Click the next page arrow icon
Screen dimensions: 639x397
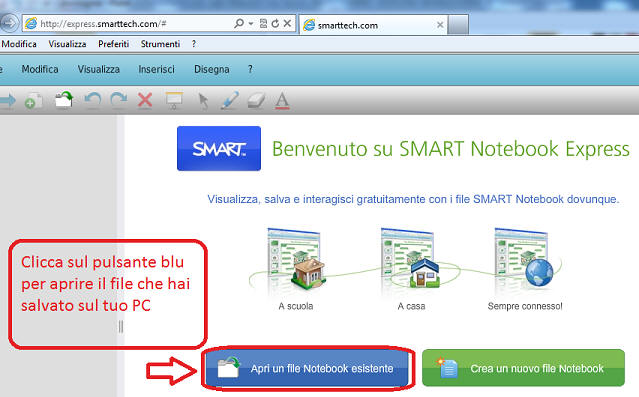click(7, 100)
